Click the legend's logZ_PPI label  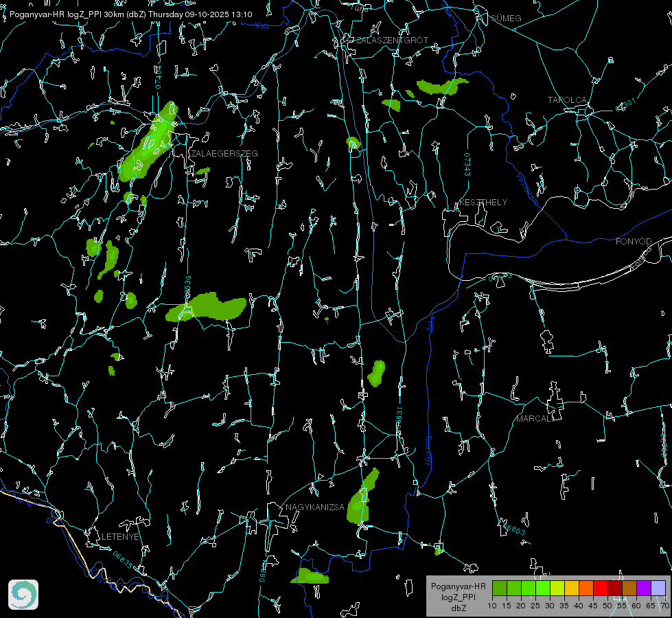458,597
